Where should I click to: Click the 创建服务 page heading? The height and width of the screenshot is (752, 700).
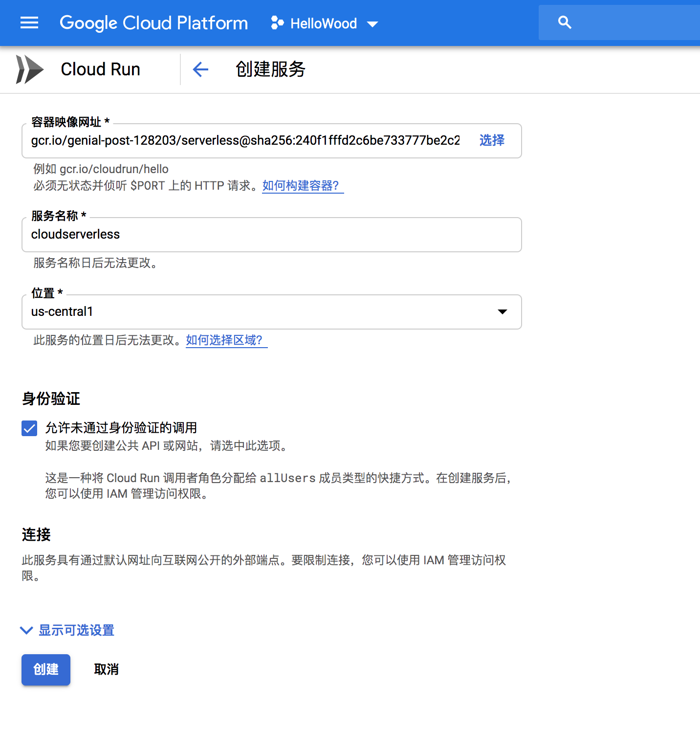tap(270, 69)
